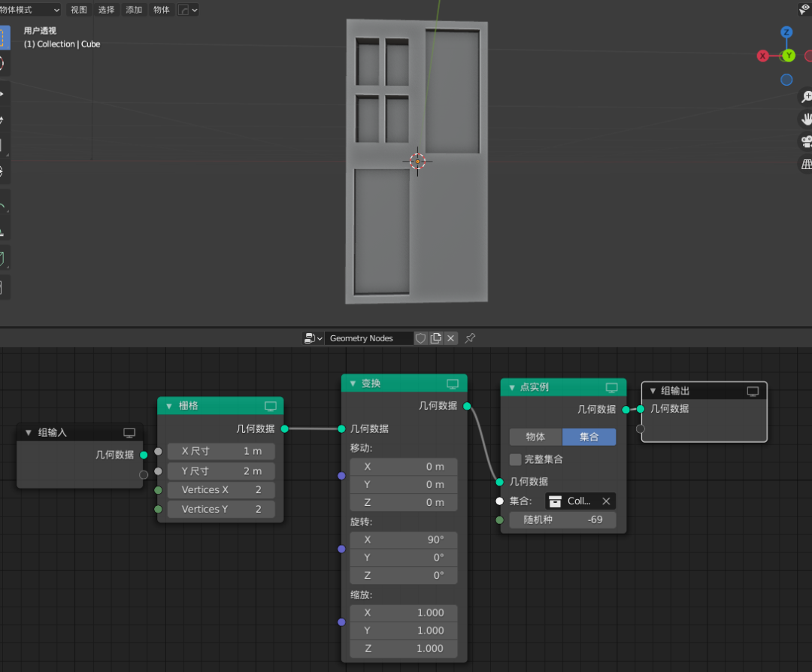Viewport: 812px width, 672px height.
Task: Collapse the 栅格 node header triangle
Action: (x=168, y=405)
